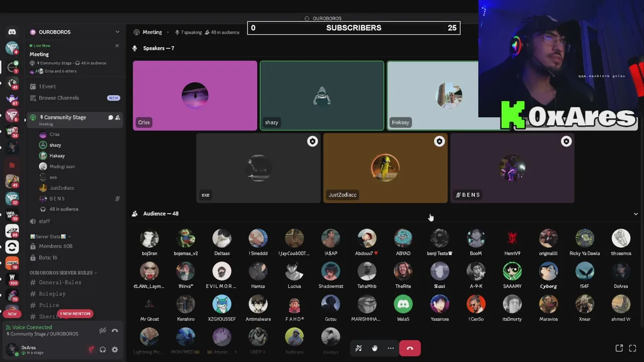This screenshot has width=644, height=362.
Task: Open the server icon with 87 badge
Action: [x=12, y=99]
